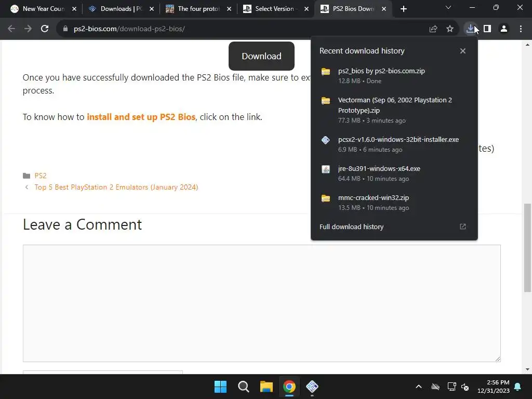Follow install and set up PS2 Bios link
Image resolution: width=532 pixels, height=399 pixels.
point(141,117)
